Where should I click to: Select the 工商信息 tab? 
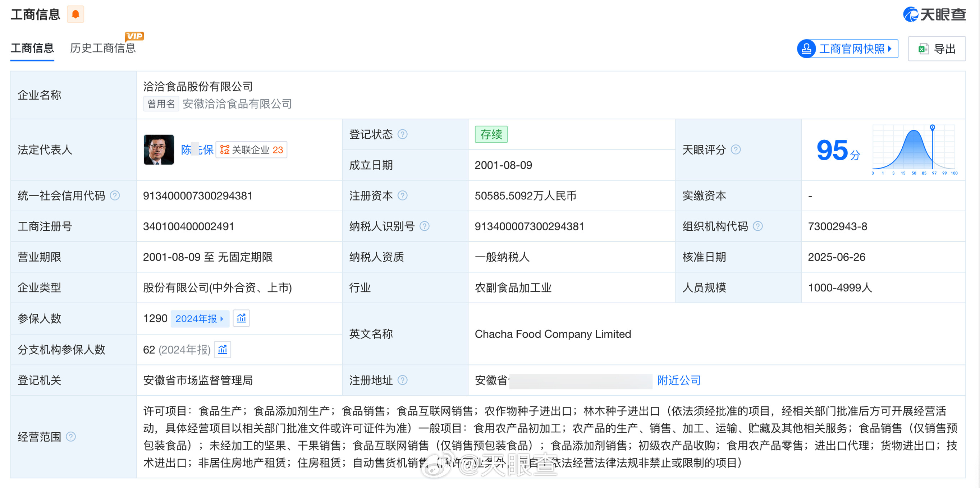coord(32,48)
